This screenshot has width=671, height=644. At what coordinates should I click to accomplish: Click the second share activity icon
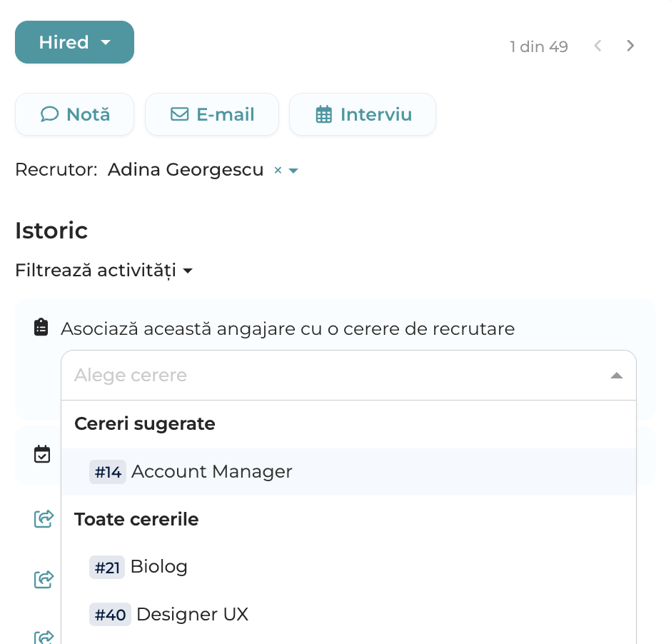(x=44, y=580)
